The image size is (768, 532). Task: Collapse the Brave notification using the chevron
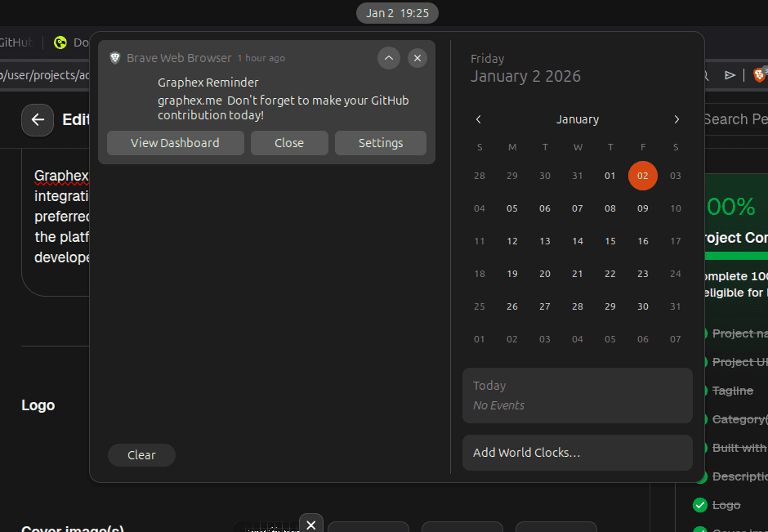coord(389,58)
